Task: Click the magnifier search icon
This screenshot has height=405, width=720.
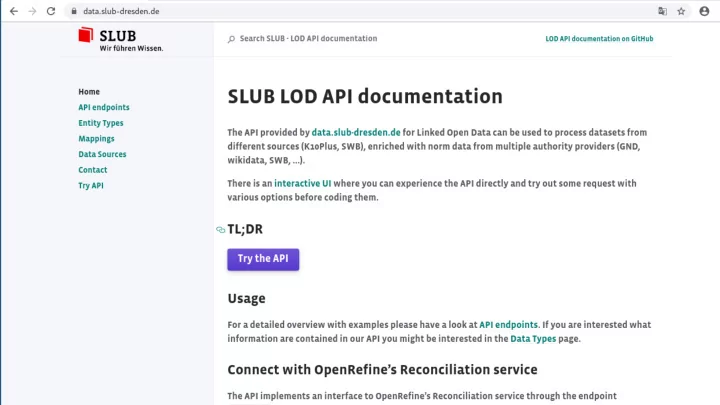Action: click(231, 39)
